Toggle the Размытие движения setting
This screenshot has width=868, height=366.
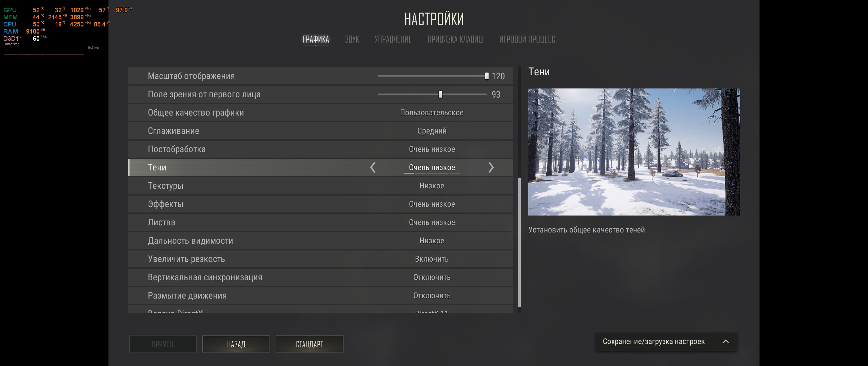[321, 296]
